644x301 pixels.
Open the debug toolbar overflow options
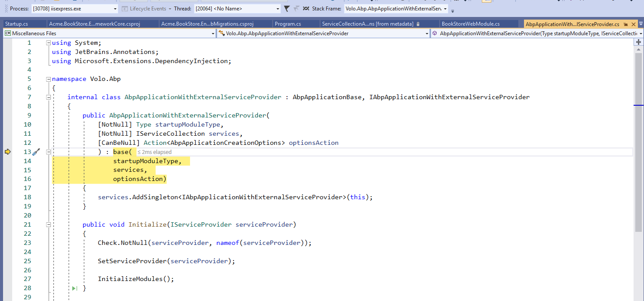click(453, 10)
